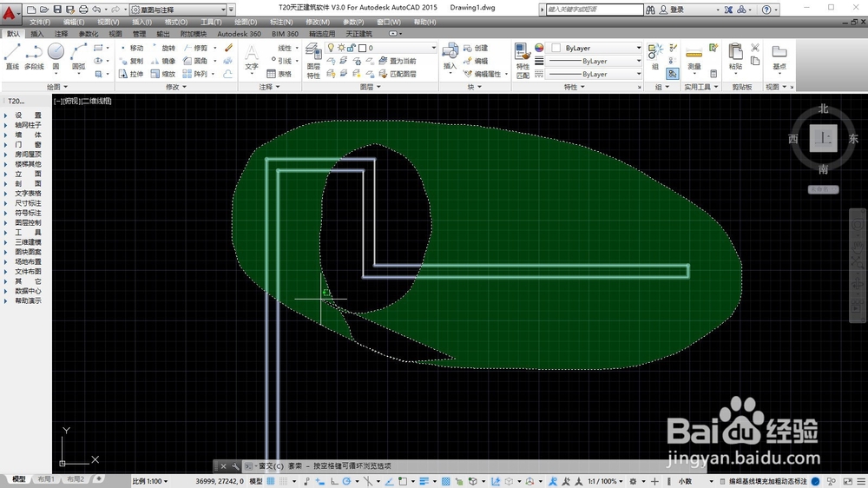This screenshot has height=488, width=868.
Task: Click the 旋转 rotate tool
Action: [164, 48]
